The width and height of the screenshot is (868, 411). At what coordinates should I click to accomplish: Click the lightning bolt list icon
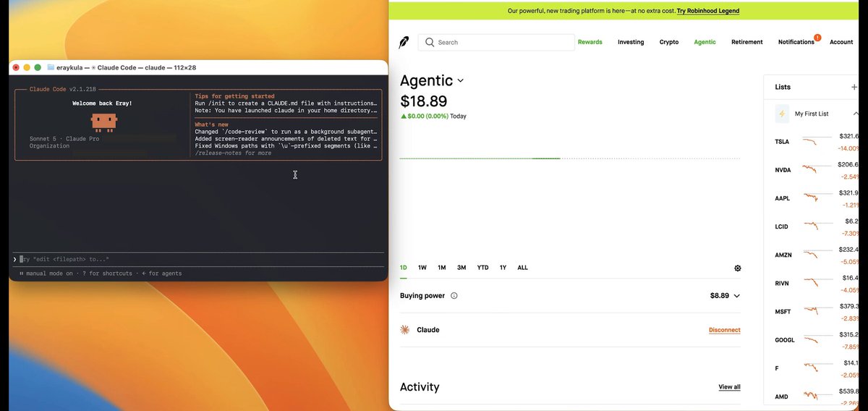782,114
